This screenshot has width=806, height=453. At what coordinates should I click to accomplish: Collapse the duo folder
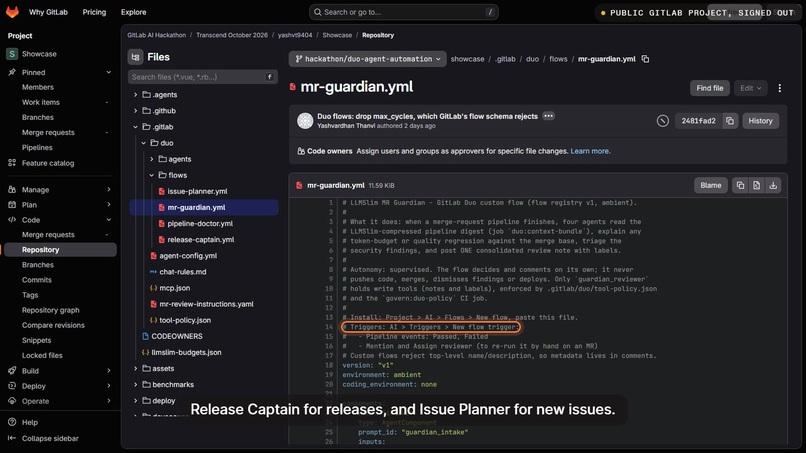143,143
